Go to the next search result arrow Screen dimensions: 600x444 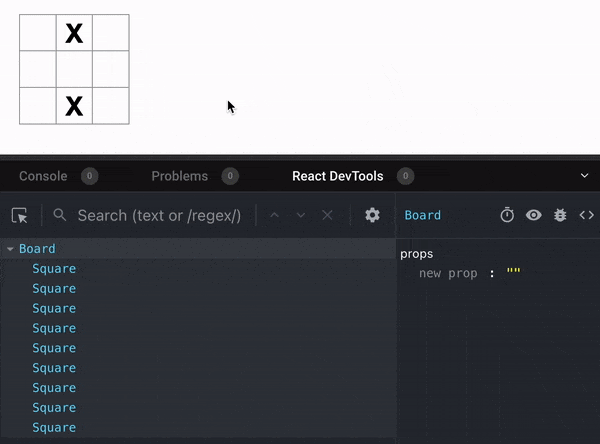coord(301,216)
